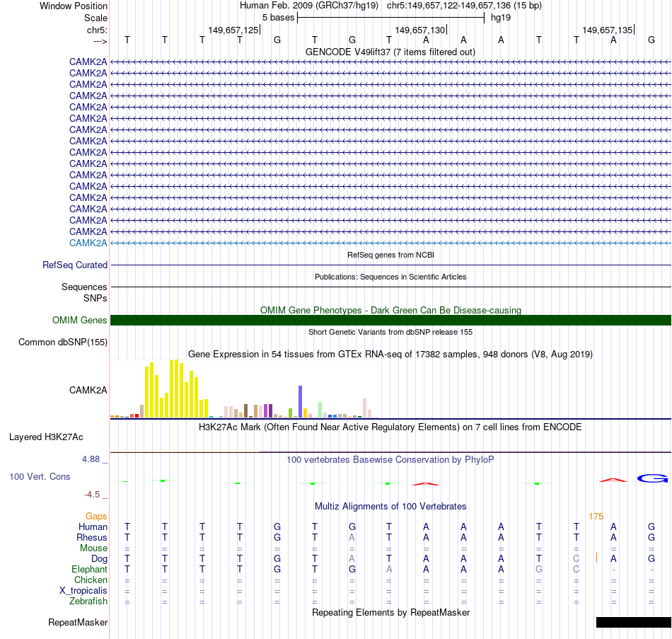Open the GTEx Gene Expression track title
Image resolution: width=672 pixels, height=639 pixels.
pyautogui.click(x=390, y=355)
